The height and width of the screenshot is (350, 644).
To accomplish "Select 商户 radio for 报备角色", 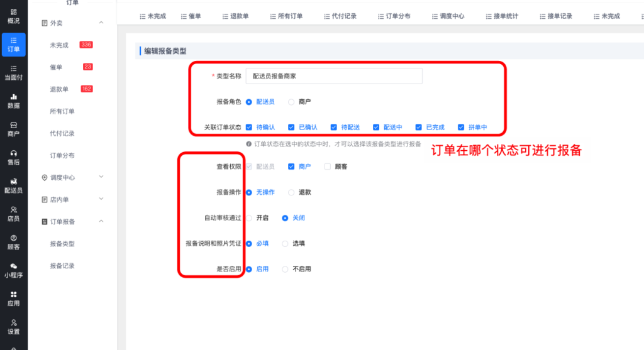I will pos(291,102).
